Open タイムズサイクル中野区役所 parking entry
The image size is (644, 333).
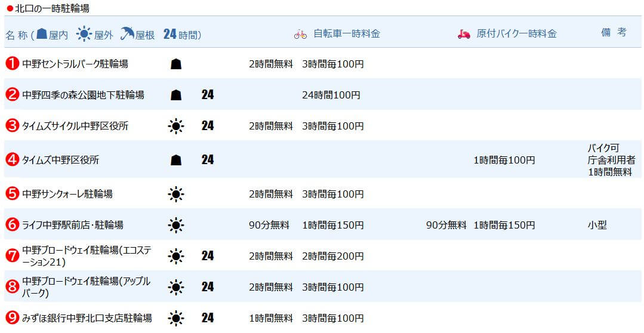pos(75,126)
